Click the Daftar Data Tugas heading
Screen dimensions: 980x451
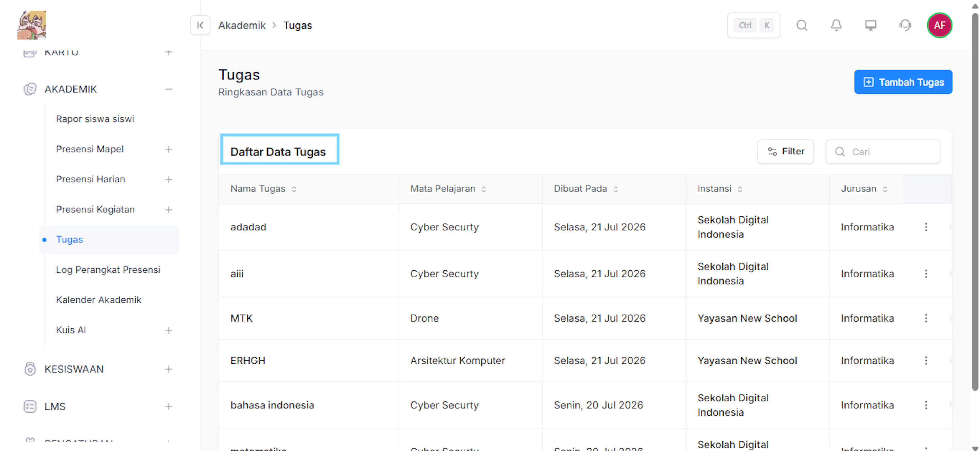coord(278,151)
